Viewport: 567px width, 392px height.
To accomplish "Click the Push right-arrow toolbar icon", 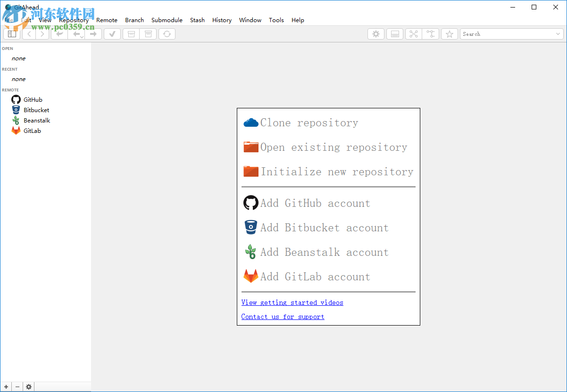I will [x=93, y=34].
